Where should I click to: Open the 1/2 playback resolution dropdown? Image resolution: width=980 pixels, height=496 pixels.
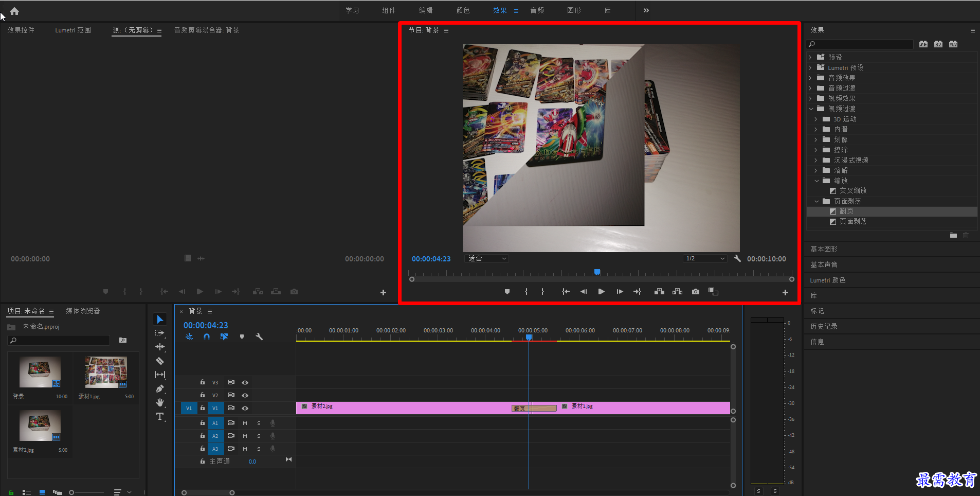(x=705, y=258)
